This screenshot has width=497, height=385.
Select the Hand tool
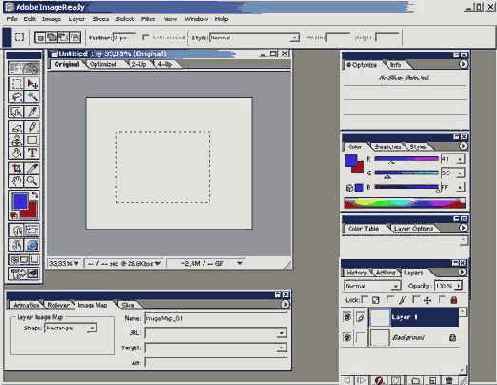pyautogui.click(x=16, y=181)
